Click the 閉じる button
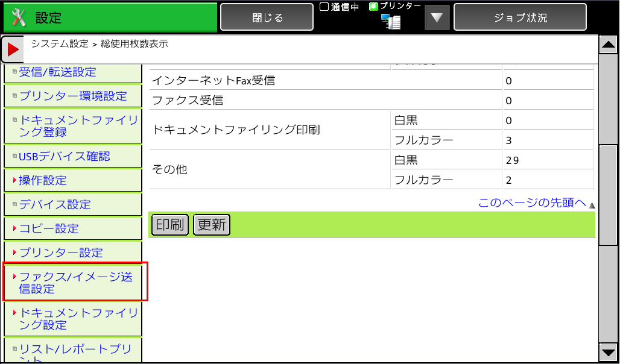The height and width of the screenshot is (364, 620). (x=267, y=17)
